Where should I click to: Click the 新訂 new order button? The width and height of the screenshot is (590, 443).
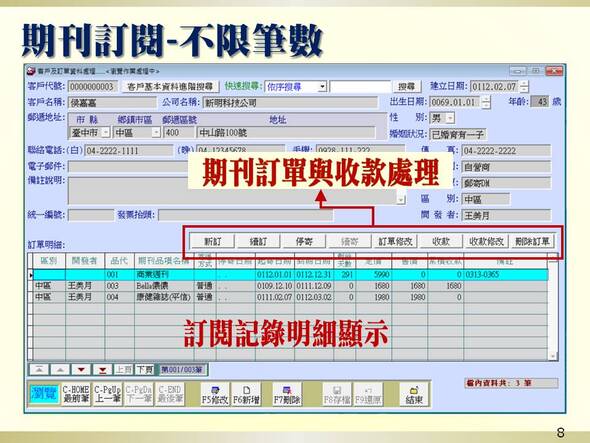213,241
